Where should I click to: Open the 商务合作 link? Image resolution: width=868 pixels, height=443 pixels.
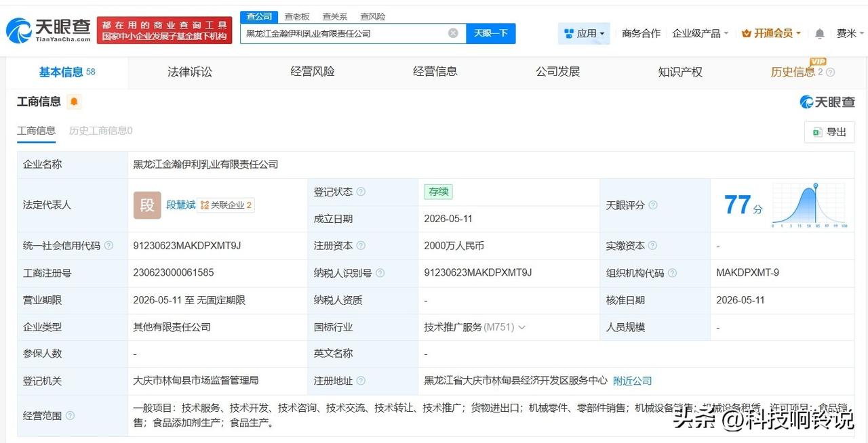pos(641,33)
